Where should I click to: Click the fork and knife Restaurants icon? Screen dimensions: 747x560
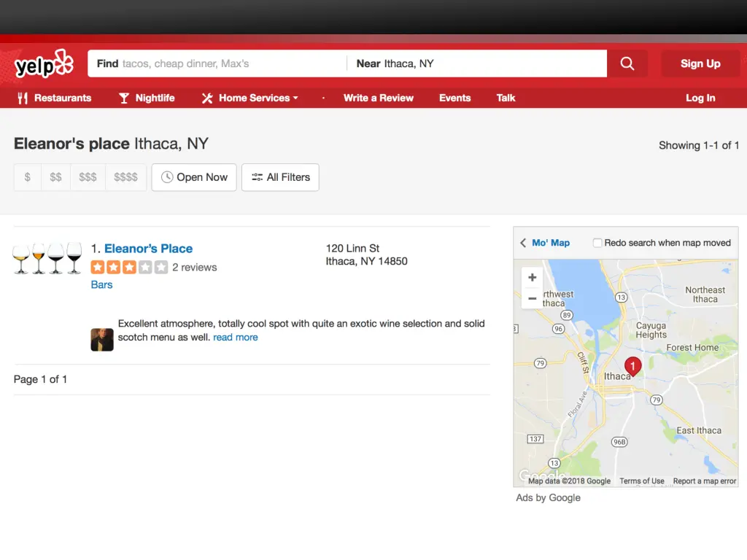[23, 98]
